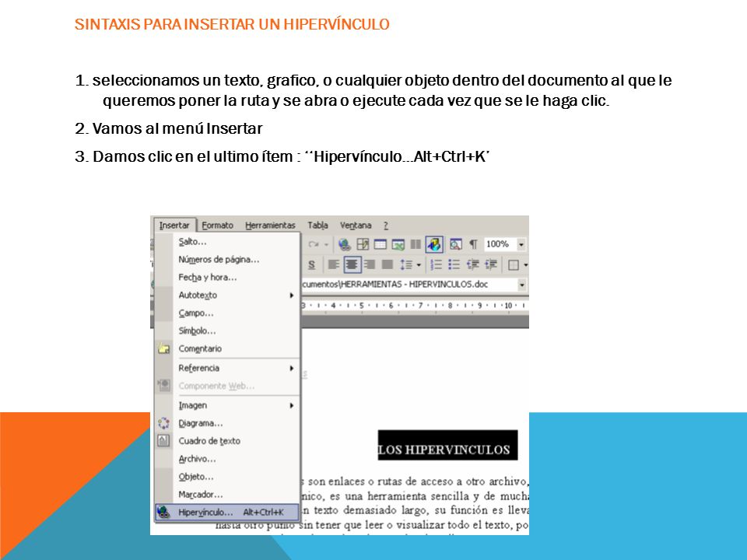This screenshot has width=747, height=560.
Task: Choose Números de página... menu entry
Action: point(228,260)
